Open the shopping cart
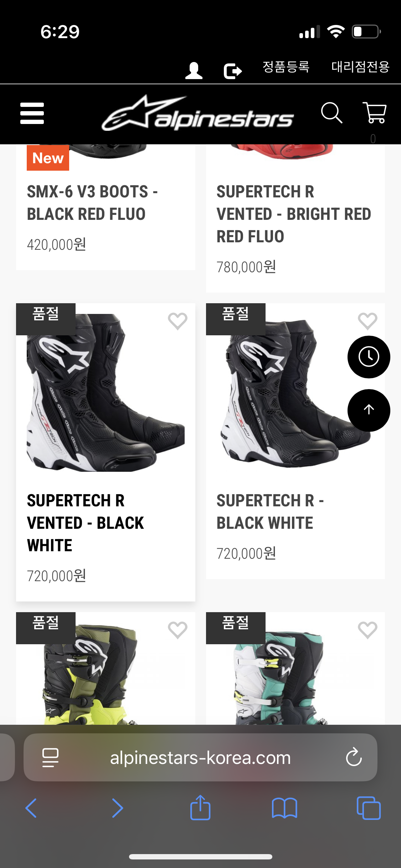 374,113
